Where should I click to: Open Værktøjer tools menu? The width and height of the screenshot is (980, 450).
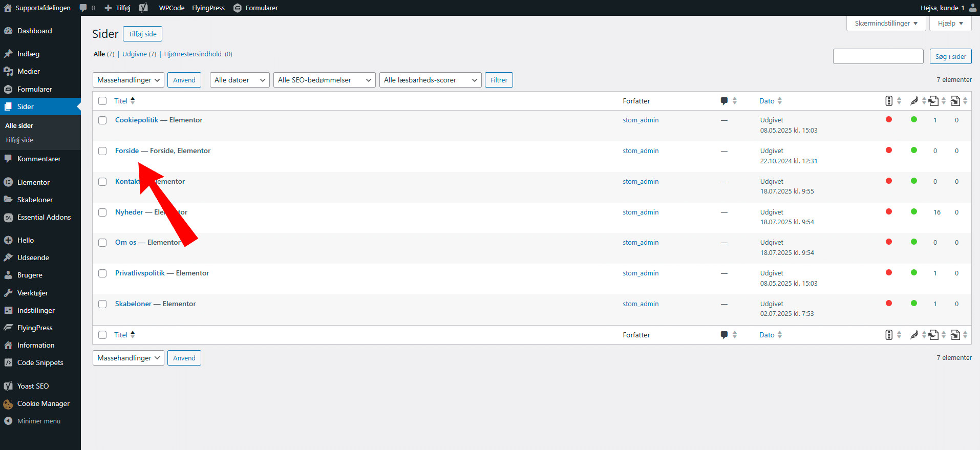pyautogui.click(x=33, y=293)
